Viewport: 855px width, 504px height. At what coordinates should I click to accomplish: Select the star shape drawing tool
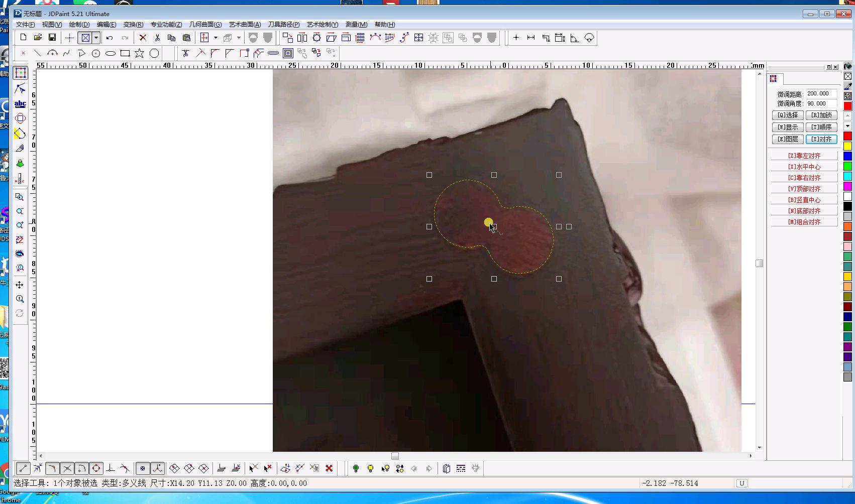[x=139, y=53]
